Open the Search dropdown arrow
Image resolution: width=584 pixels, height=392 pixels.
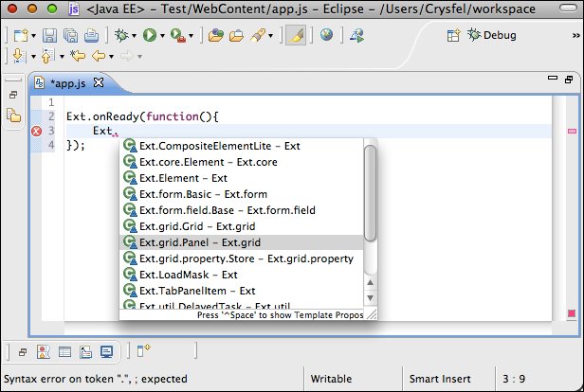click(271, 36)
